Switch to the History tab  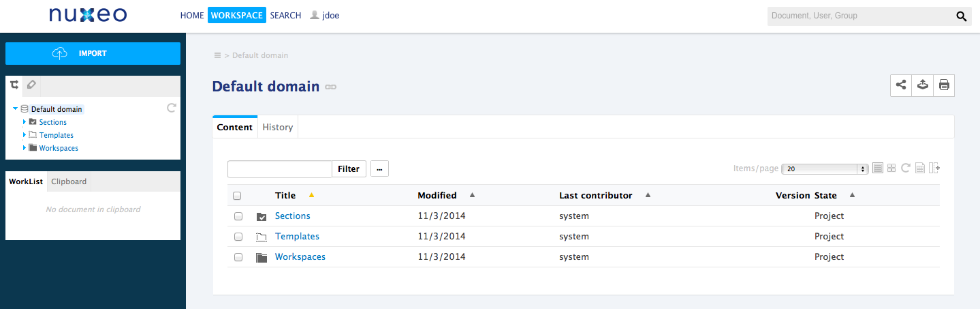pos(278,127)
